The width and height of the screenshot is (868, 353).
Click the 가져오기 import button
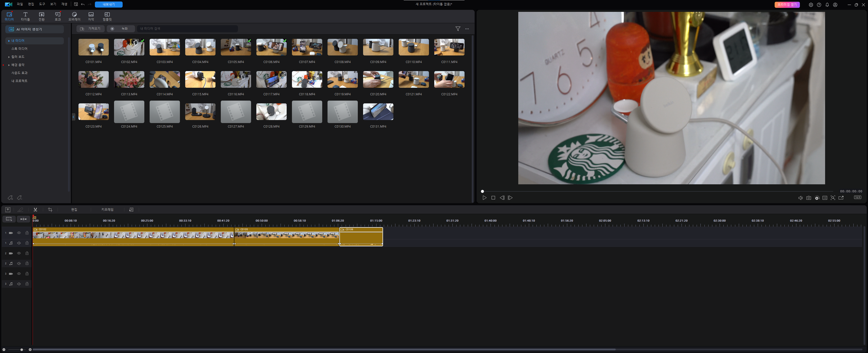(x=90, y=29)
